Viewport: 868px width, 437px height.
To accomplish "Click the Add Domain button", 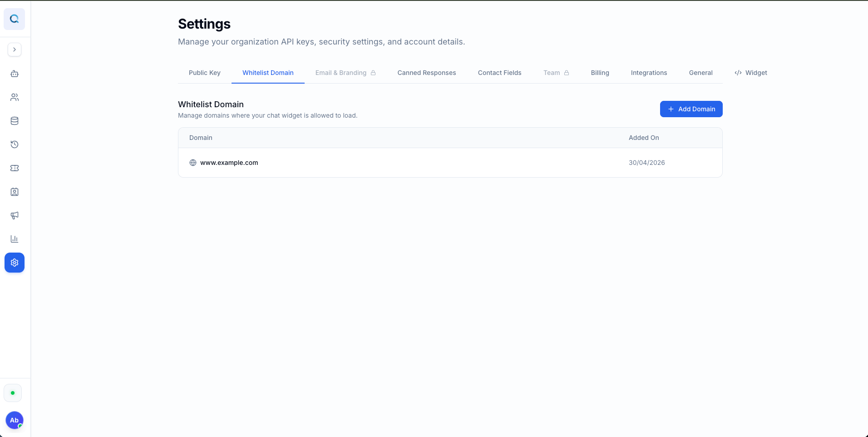I will 691,109.
